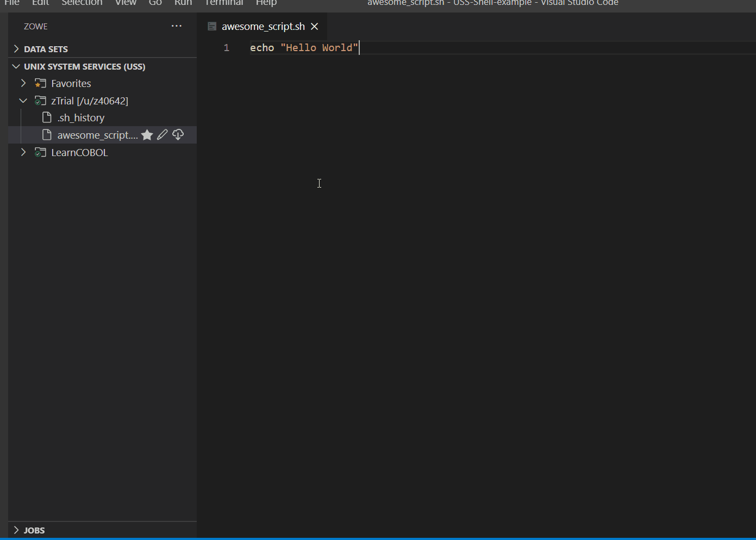Open the Terminal menu
756x540 pixels.
[x=224, y=3]
